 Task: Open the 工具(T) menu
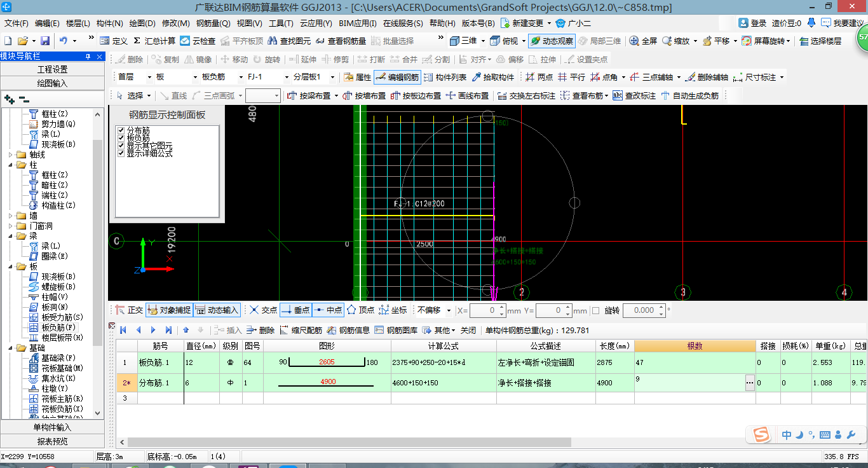[281, 23]
